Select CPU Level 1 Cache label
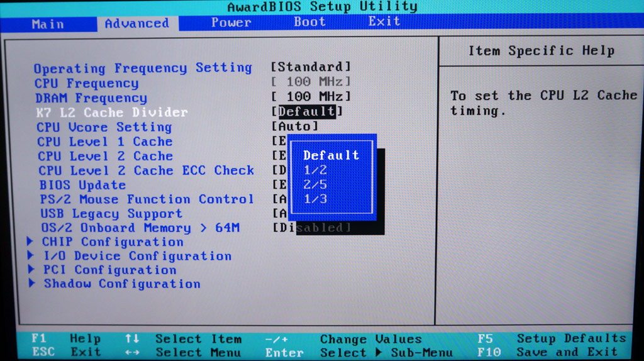 coord(105,142)
